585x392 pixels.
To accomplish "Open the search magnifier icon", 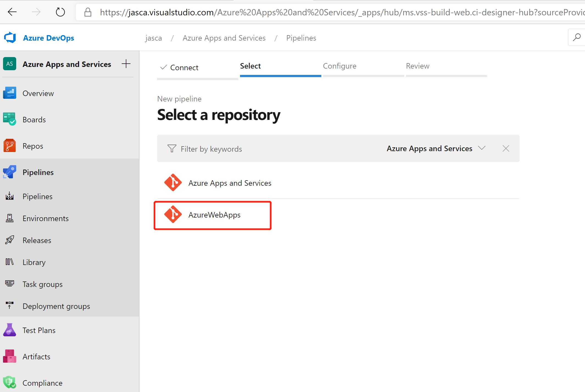I will (x=576, y=37).
